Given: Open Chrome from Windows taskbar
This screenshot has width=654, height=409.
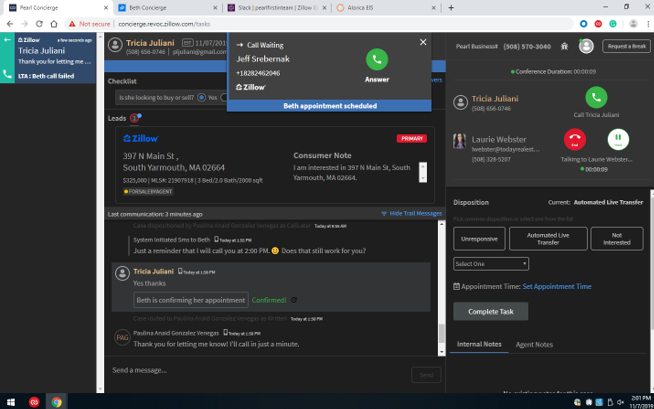Looking at the screenshot, I should coord(56,400).
